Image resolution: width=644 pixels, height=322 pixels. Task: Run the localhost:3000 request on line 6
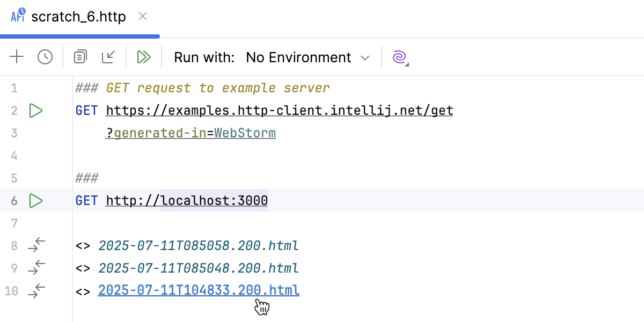click(x=36, y=200)
